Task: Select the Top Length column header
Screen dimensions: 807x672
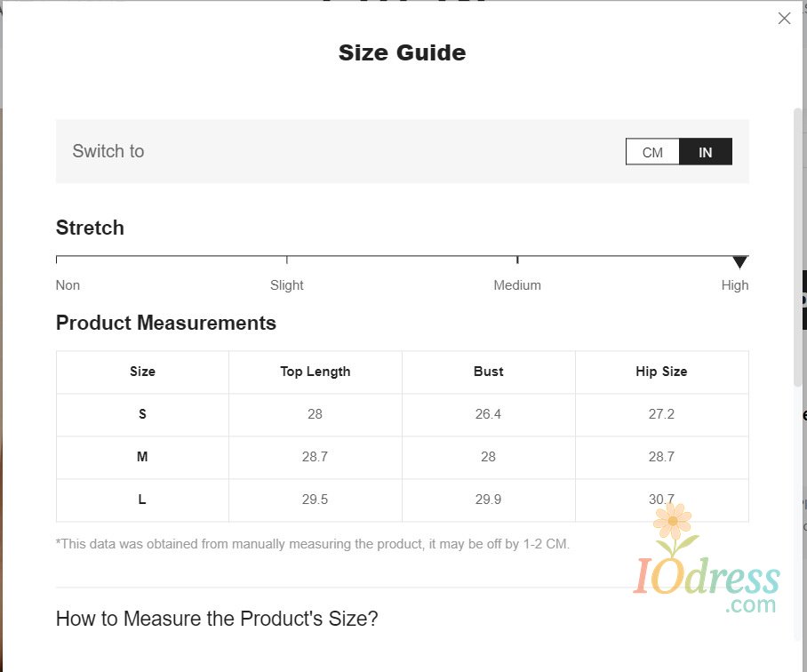Action: (316, 372)
